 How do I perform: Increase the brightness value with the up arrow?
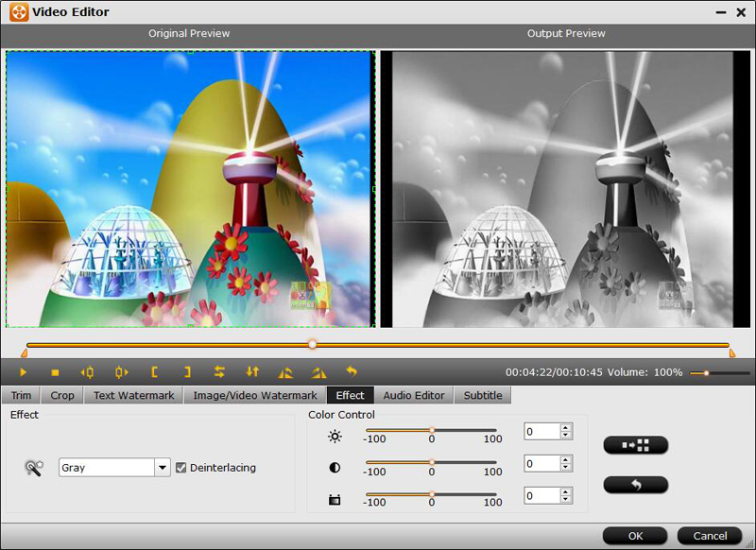click(x=565, y=427)
